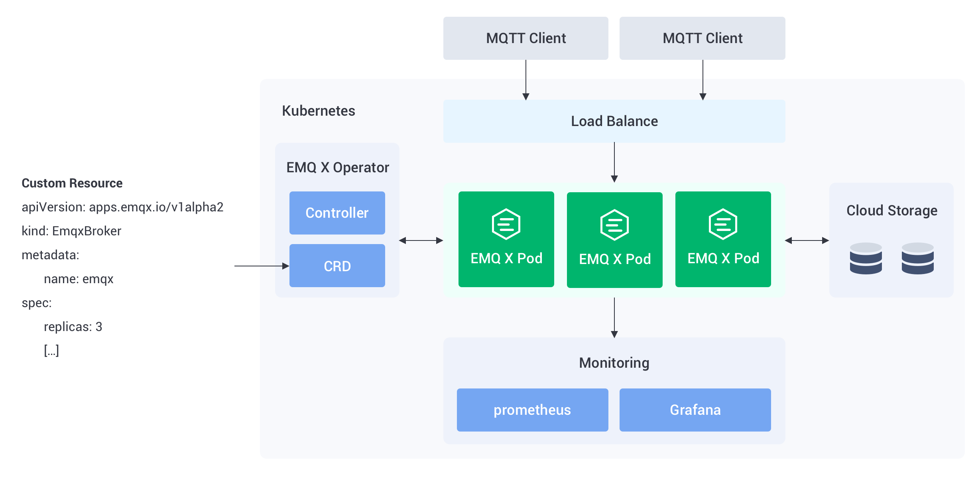
Task: Click the right database icon in Cloud Storage
Action: pyautogui.click(x=917, y=258)
